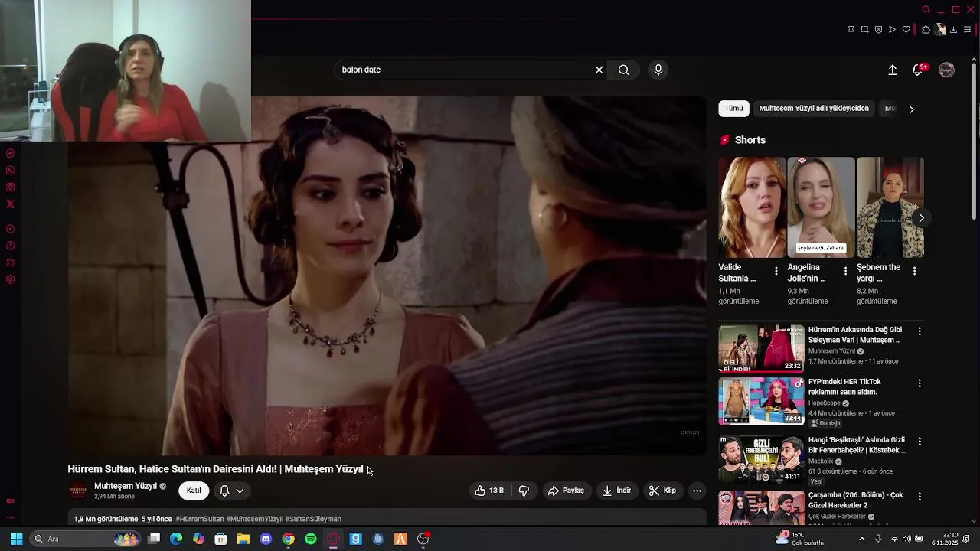980x551 pixels.
Task: Click the browser tab search magnifier
Action: tap(926, 10)
